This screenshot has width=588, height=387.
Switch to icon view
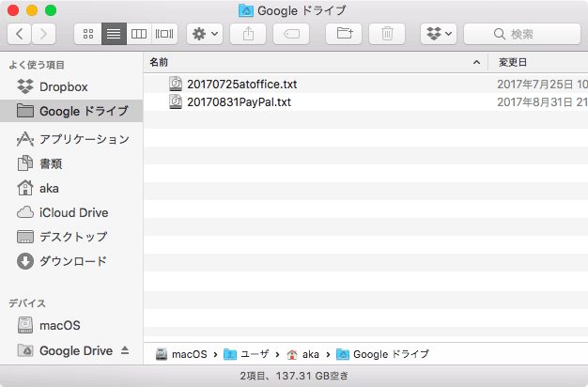click(x=88, y=34)
